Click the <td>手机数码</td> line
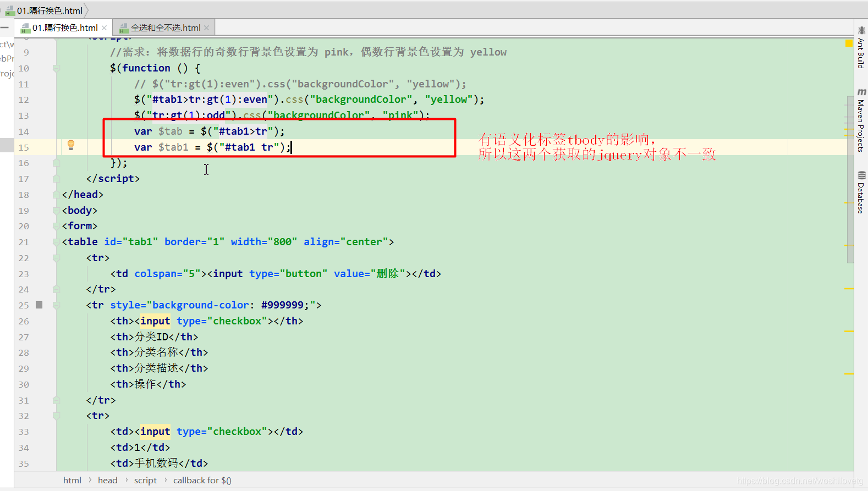The image size is (868, 491). click(159, 464)
